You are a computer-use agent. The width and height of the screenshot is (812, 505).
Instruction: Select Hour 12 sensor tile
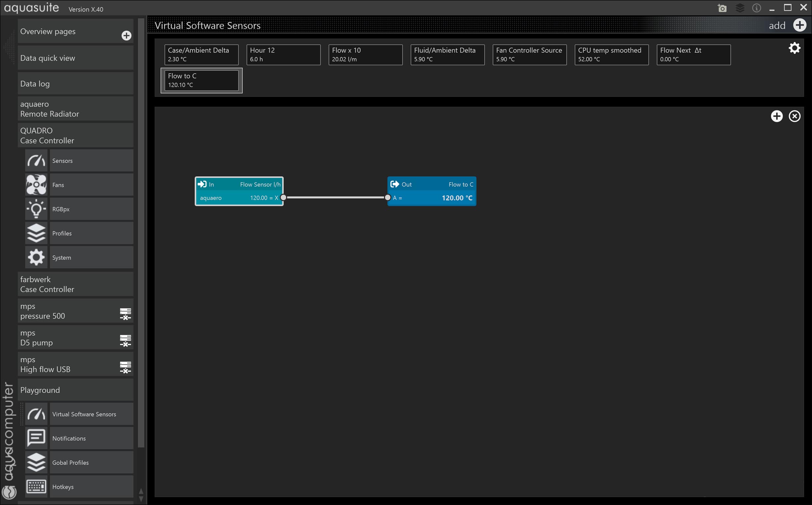(x=284, y=55)
